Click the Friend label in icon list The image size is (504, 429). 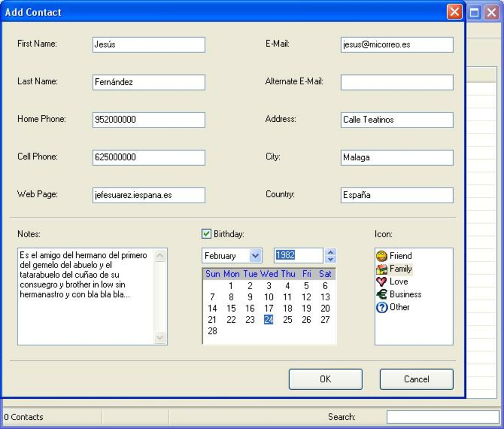click(401, 256)
